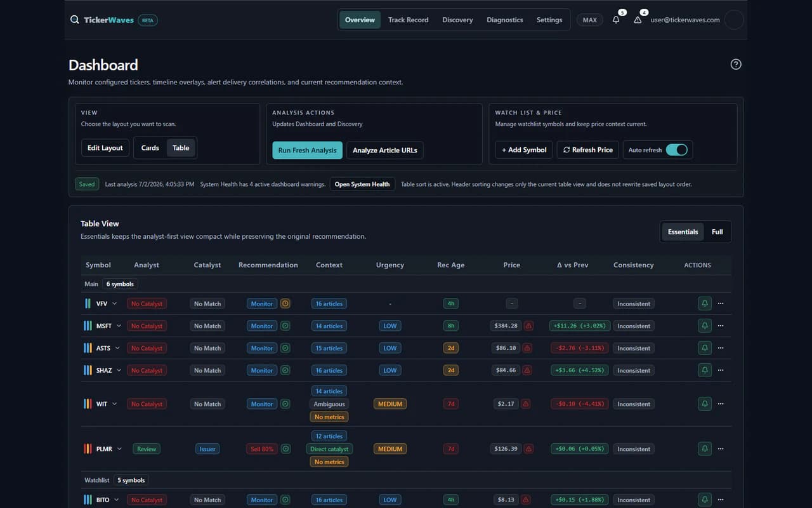812x508 pixels.
Task: Click the green status icon beside MSFT Monitor
Action: pyautogui.click(x=285, y=326)
